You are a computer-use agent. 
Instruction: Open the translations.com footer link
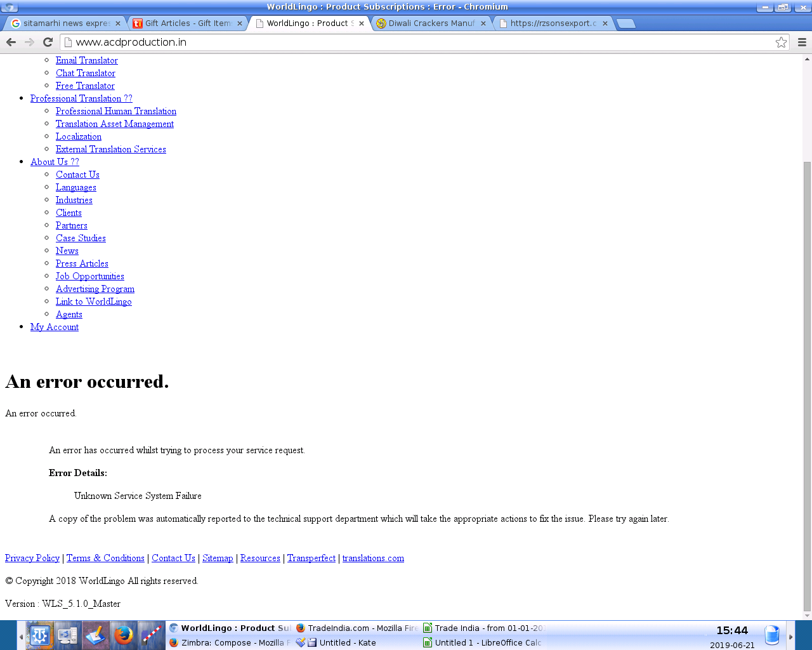(373, 558)
